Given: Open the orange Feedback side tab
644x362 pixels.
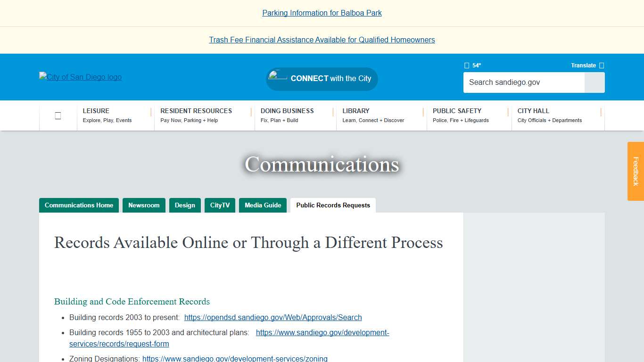Looking at the screenshot, I should click(x=636, y=172).
